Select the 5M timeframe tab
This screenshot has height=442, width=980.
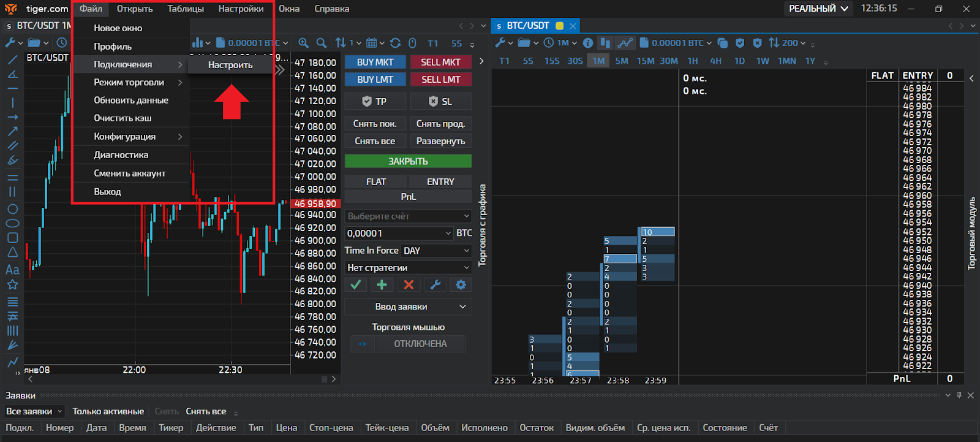click(622, 61)
